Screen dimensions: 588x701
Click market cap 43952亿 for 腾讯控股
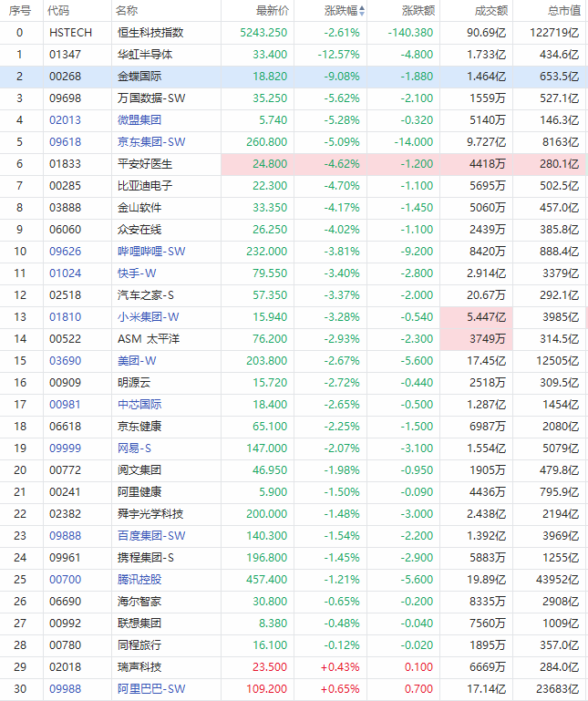click(x=558, y=580)
